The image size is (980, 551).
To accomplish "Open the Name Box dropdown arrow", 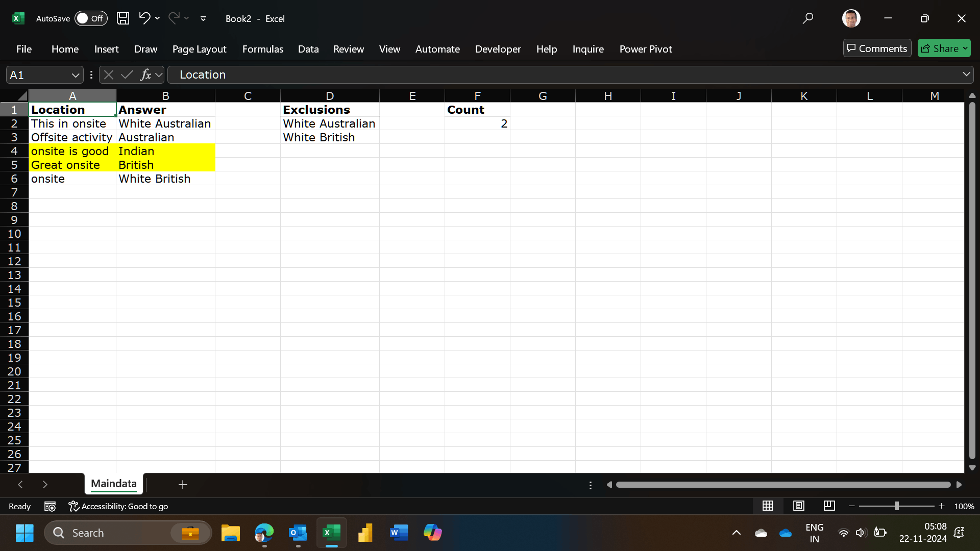I will point(76,75).
